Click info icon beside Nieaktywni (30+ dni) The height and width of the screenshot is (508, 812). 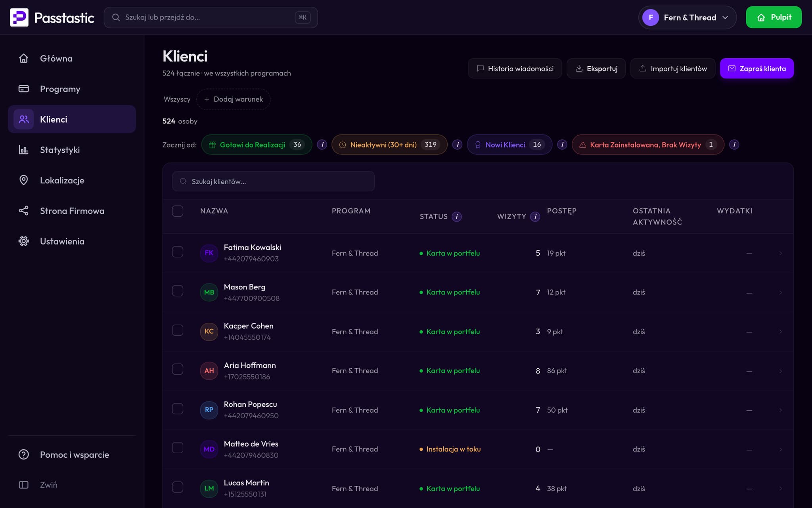(457, 144)
